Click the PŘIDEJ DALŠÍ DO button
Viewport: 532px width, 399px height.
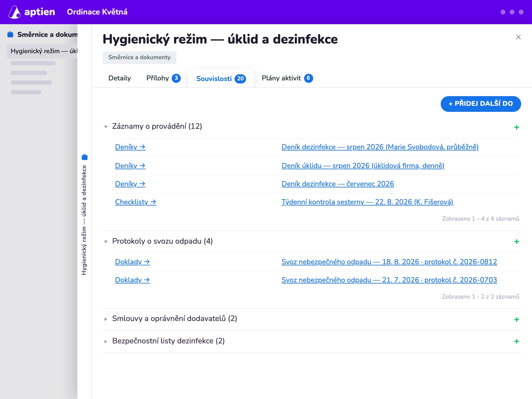click(x=481, y=104)
